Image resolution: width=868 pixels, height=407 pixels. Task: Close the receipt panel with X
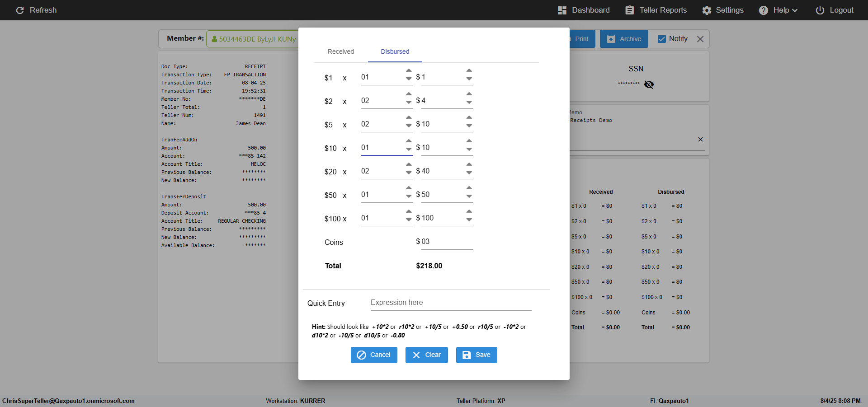(700, 39)
